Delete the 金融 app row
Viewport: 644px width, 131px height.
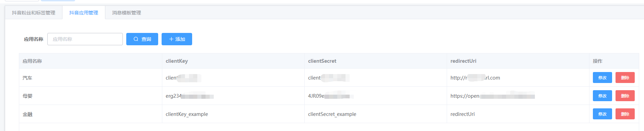tap(625, 114)
